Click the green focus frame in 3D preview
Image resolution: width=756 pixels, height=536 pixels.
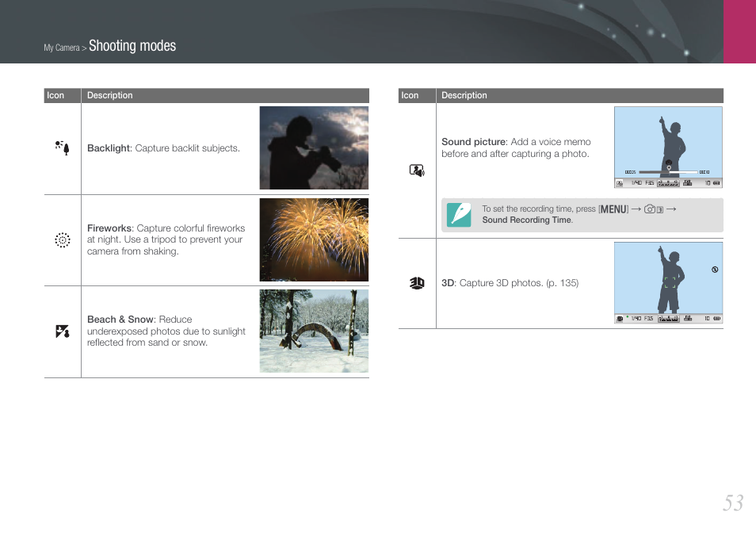[x=670, y=283]
